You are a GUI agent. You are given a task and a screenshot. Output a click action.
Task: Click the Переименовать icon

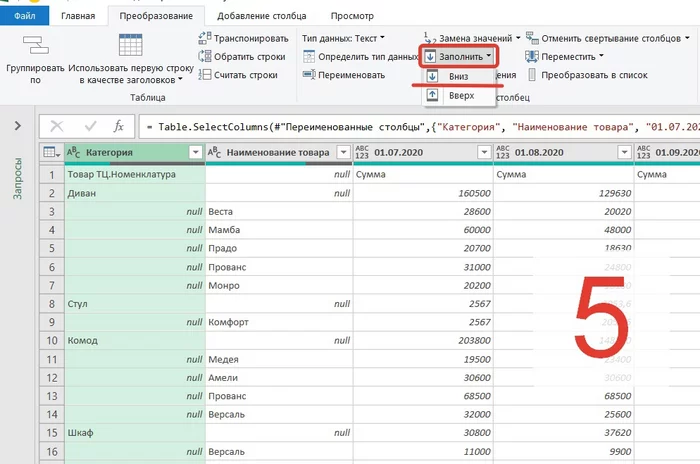point(308,75)
